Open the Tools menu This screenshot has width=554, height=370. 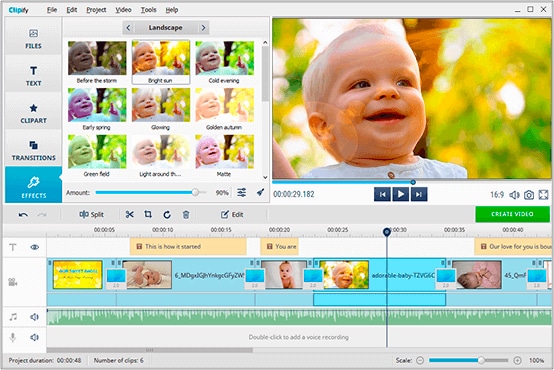(148, 10)
